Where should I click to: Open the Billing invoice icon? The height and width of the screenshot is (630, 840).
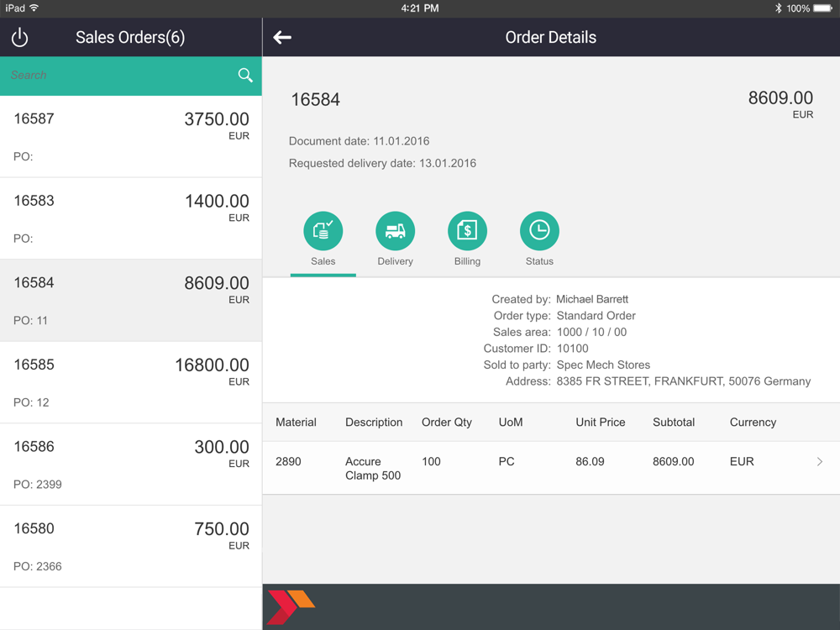coord(467,231)
